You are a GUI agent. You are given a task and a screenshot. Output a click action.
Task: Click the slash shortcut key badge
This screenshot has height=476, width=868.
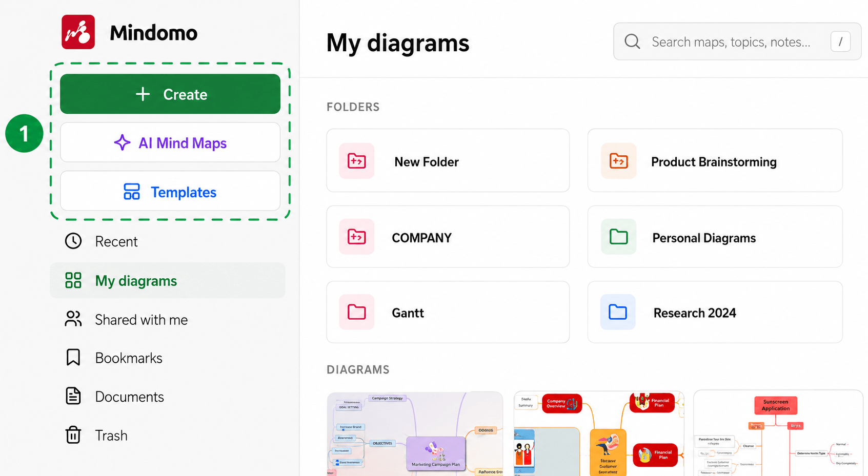(840, 42)
